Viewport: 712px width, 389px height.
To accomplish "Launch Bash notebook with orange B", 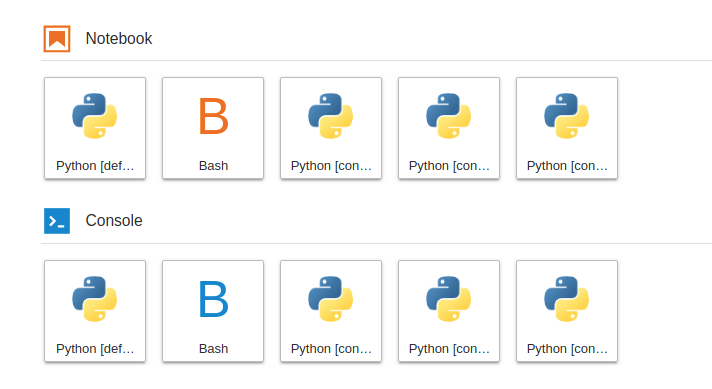I will (x=213, y=128).
